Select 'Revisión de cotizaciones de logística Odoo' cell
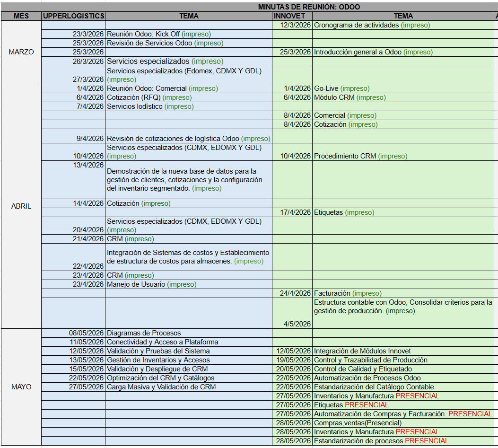This screenshot has width=498, height=448. tap(189, 136)
